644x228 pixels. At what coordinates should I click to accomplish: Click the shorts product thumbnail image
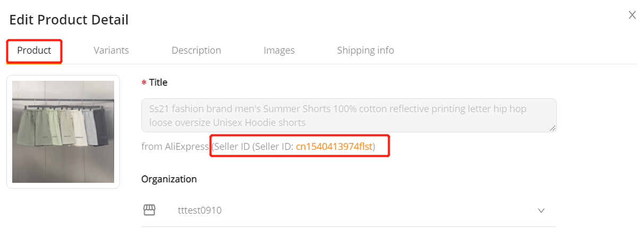(x=63, y=132)
